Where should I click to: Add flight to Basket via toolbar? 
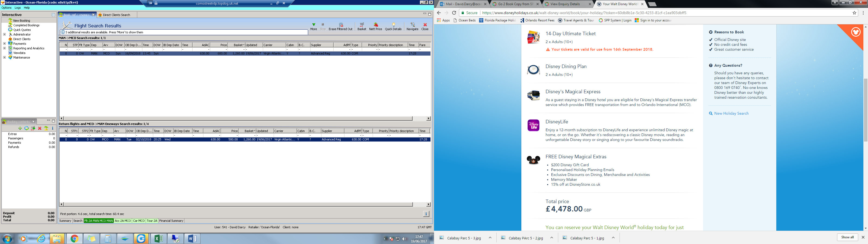[x=362, y=27]
